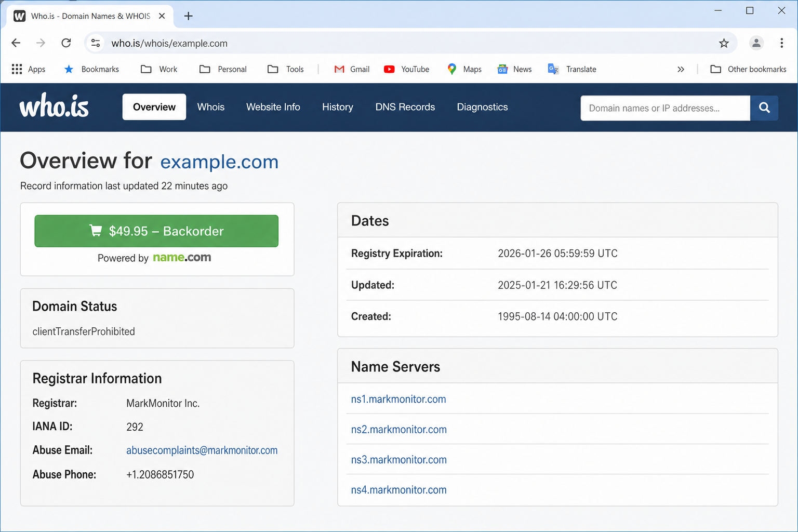Switch to the Website Info tab
This screenshot has height=532, width=798.
[x=273, y=107]
